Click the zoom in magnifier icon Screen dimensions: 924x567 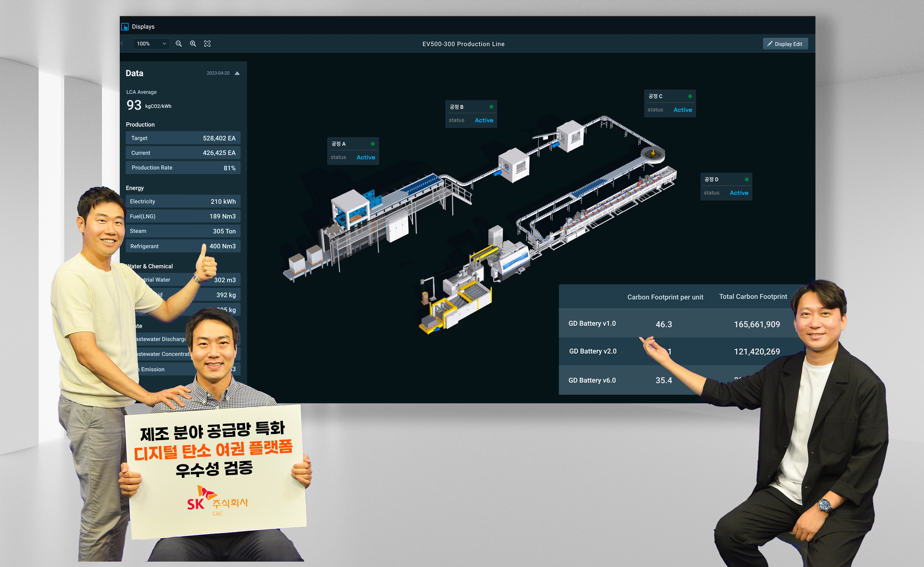pos(193,43)
